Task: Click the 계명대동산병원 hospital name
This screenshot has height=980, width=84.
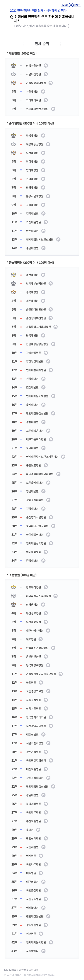Action: tap(35, 144)
